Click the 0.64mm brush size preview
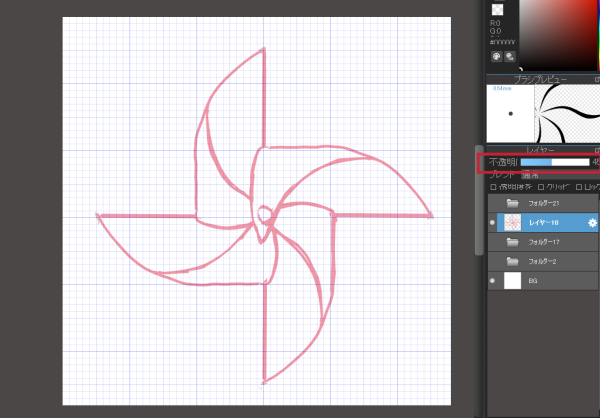Image resolution: width=600 pixels, height=418 pixels. (510, 114)
